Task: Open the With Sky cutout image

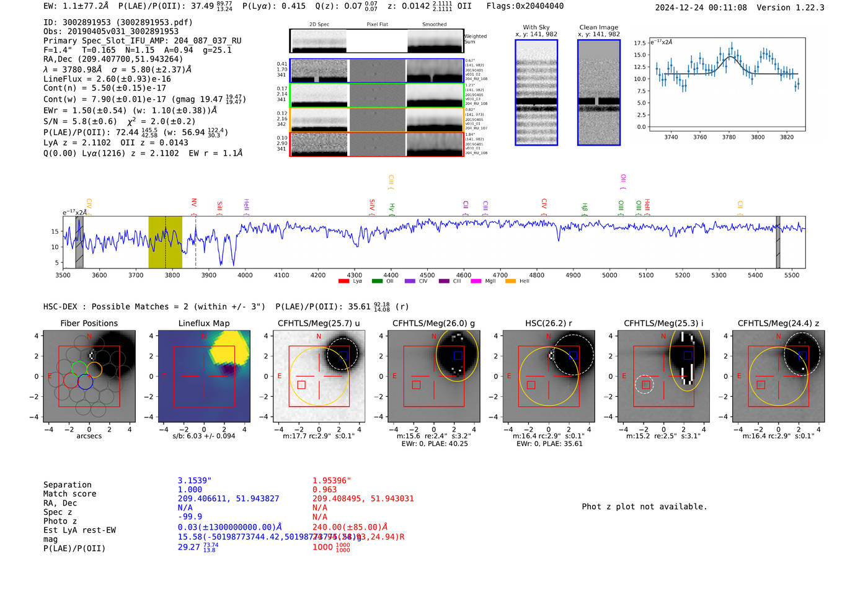Action: tap(536, 92)
